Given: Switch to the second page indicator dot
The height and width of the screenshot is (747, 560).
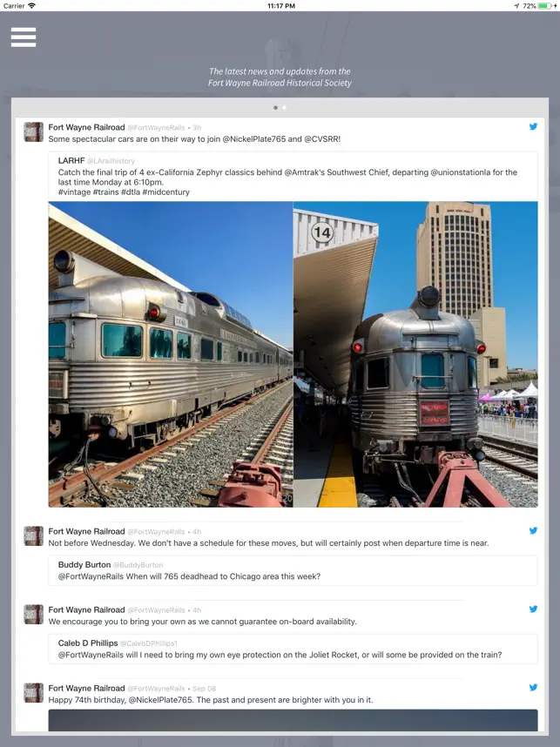Looking at the screenshot, I should point(285,108).
